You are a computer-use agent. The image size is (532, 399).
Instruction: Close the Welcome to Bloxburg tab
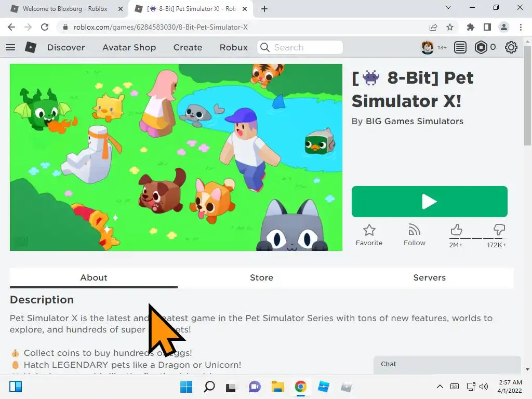tap(121, 9)
